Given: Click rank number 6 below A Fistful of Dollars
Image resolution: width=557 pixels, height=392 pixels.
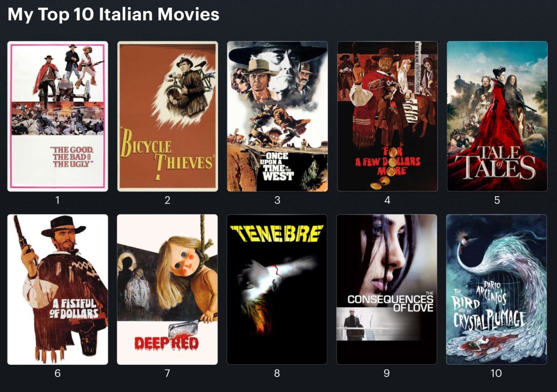Looking at the screenshot, I should (58, 373).
